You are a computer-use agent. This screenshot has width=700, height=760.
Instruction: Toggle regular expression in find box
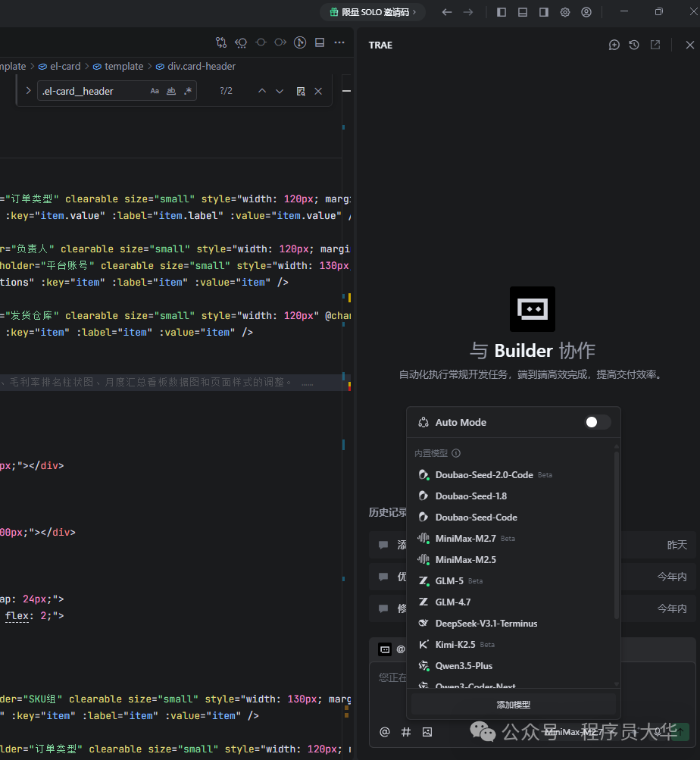point(188,91)
